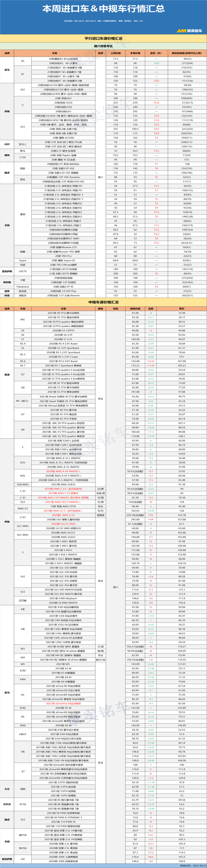Click the 5系 model cell

(23, 629)
